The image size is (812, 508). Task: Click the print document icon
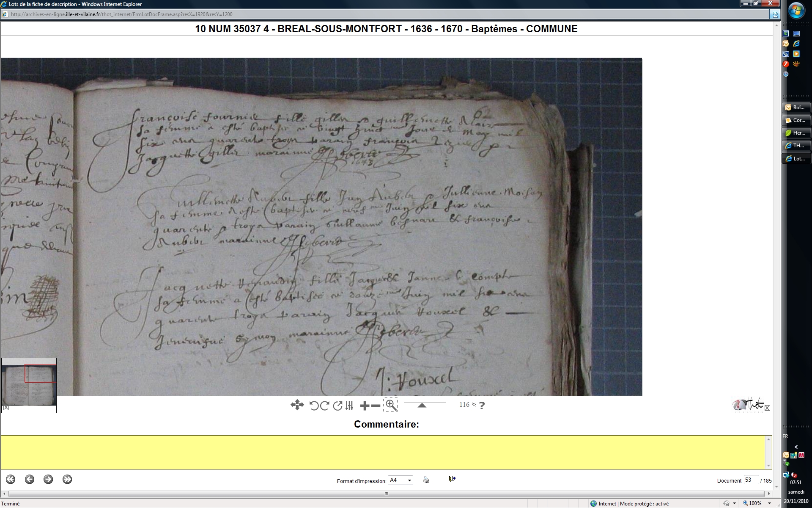point(426,480)
